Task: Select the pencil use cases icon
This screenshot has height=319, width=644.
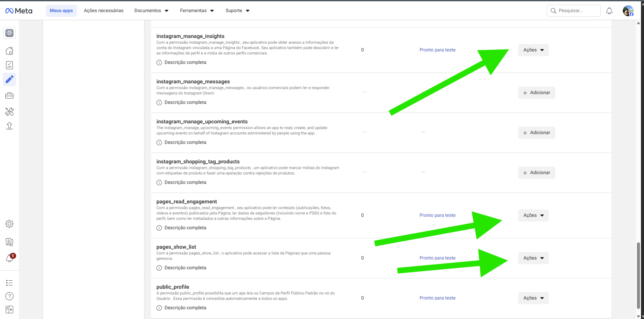Action: pos(9,79)
